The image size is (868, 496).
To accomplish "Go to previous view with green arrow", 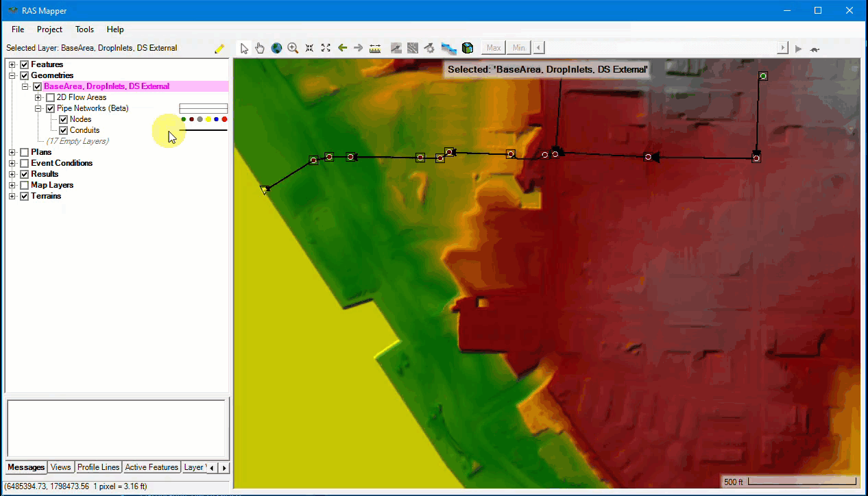I will [342, 48].
